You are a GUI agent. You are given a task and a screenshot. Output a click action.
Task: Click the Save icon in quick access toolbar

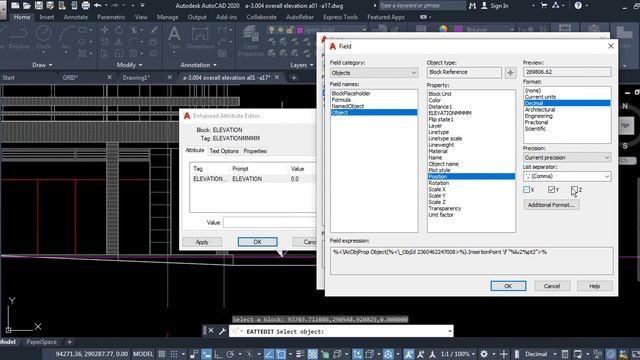click(x=38, y=6)
